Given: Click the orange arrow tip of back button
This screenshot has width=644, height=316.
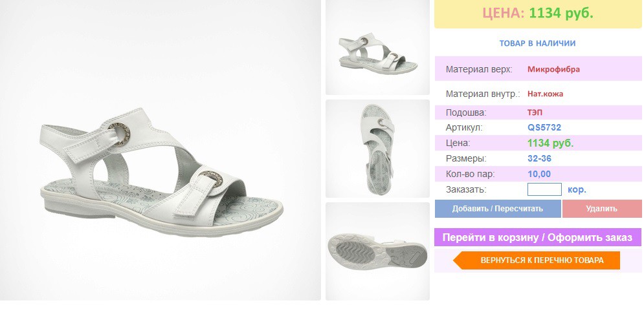Looking at the screenshot, I should [458, 260].
